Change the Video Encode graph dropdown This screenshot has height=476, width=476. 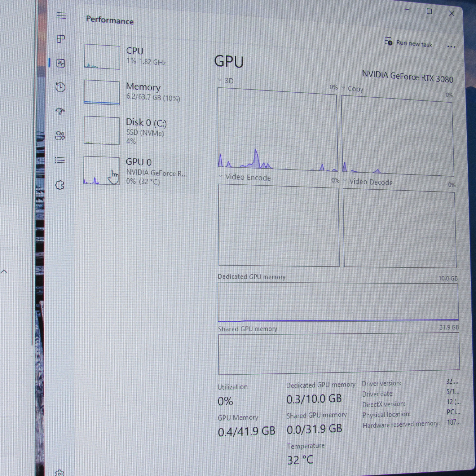tap(245, 177)
